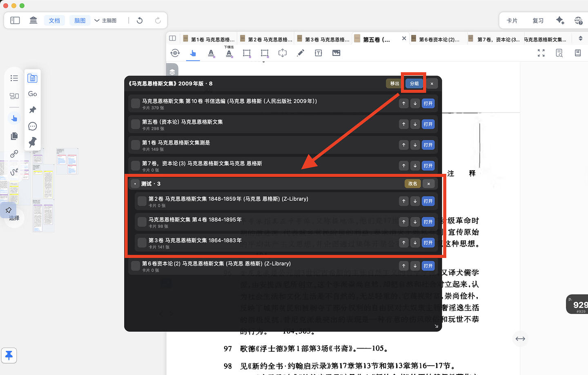
Task: Choose the pencil drawing tool
Action: (301, 53)
